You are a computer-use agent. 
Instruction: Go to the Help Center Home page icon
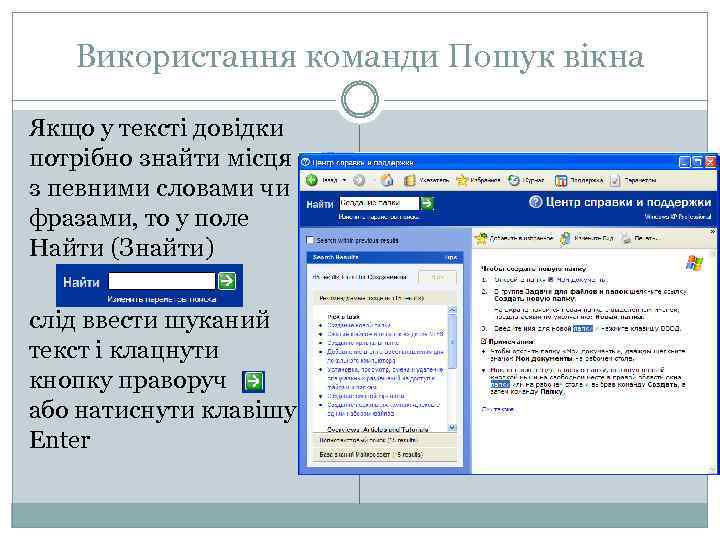(388, 180)
